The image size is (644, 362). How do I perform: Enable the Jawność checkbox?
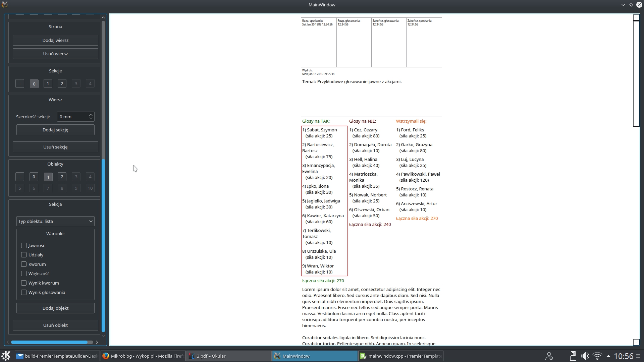tap(24, 245)
